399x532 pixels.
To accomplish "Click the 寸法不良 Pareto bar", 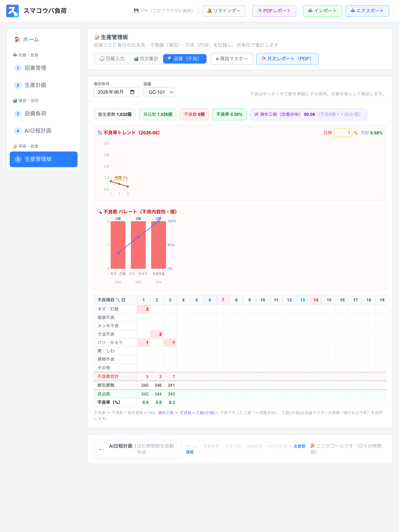I will (x=158, y=245).
